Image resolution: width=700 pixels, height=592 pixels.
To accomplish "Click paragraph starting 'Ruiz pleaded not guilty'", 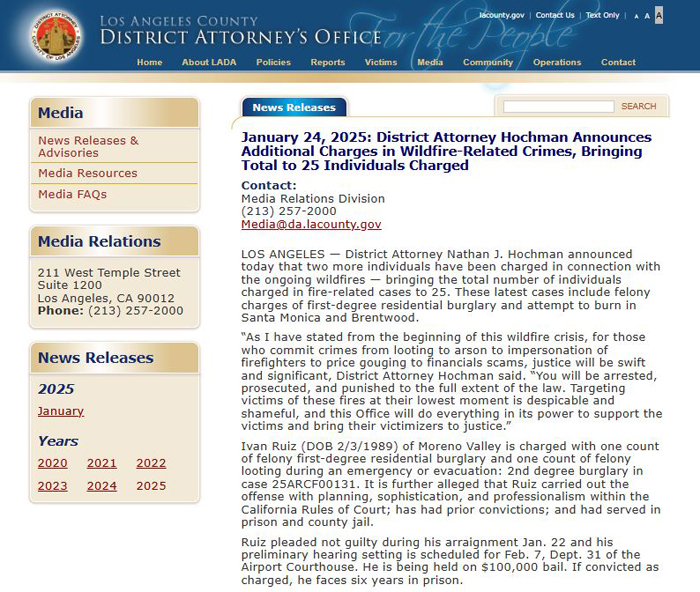I will coord(450,561).
